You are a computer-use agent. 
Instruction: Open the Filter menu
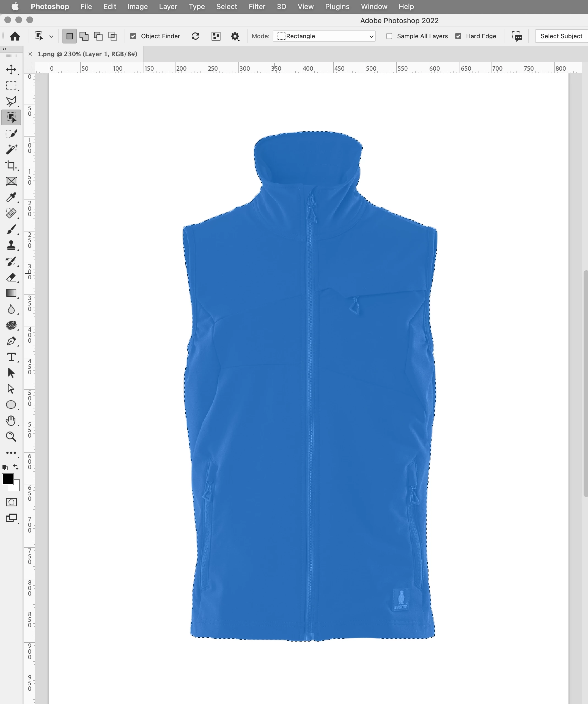(x=257, y=7)
